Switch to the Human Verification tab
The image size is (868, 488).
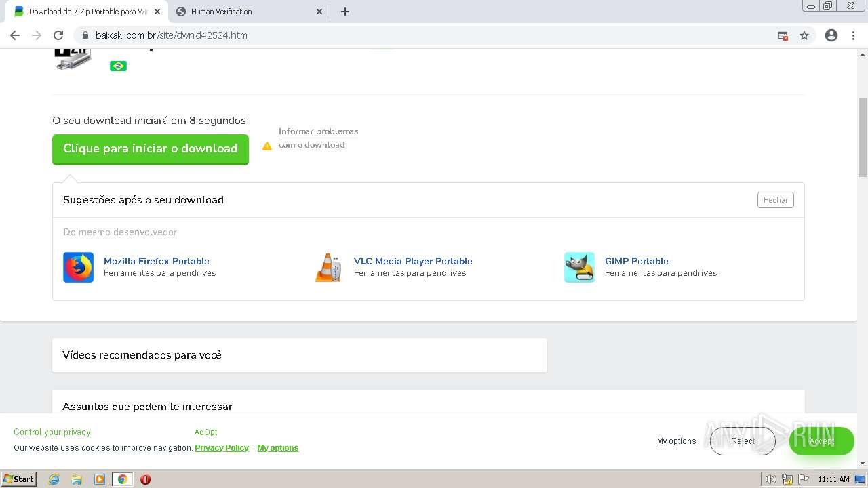click(249, 12)
